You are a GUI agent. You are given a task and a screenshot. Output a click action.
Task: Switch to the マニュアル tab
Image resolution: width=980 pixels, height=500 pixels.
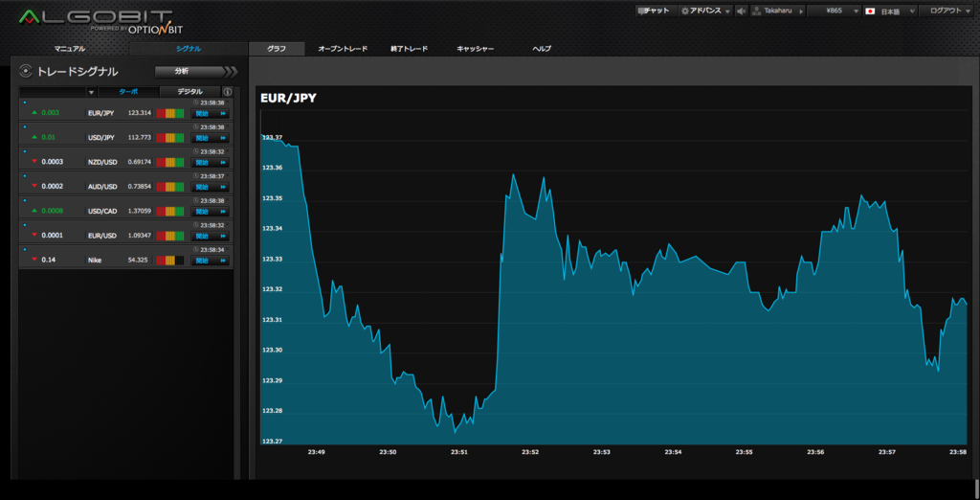tap(69, 49)
